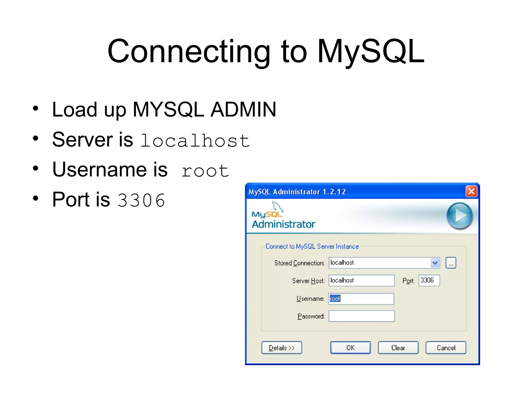Click the 'Connect to MySQL Server Instance' group label

click(x=312, y=247)
